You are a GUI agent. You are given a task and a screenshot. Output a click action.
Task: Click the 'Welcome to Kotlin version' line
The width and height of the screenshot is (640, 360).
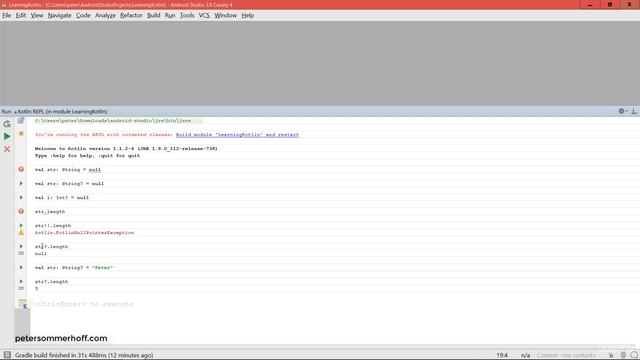[126, 149]
